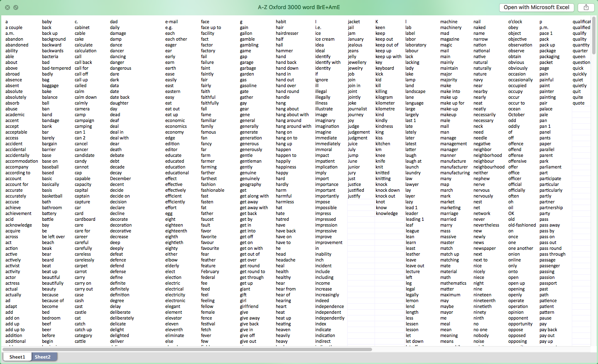Image resolution: width=598 pixels, height=364 pixels.
Task: Click the word 'deliberately'
Action: [122, 318]
